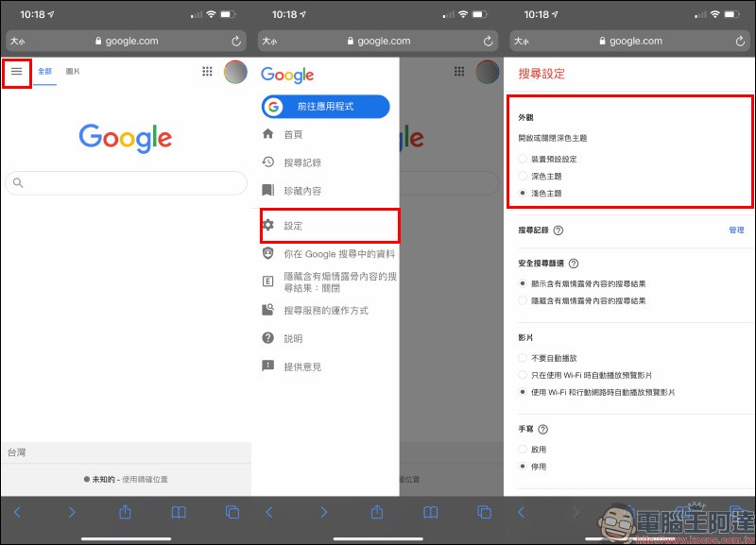
Task: Open help icon beside 搜尋記錄 heading
Action: tap(558, 230)
